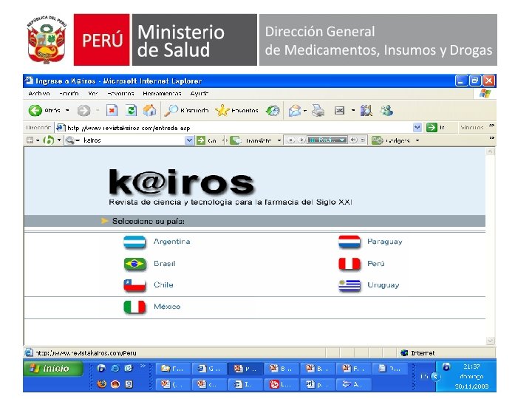Launch Firefox from the taskbar quick launch

pos(101,384)
